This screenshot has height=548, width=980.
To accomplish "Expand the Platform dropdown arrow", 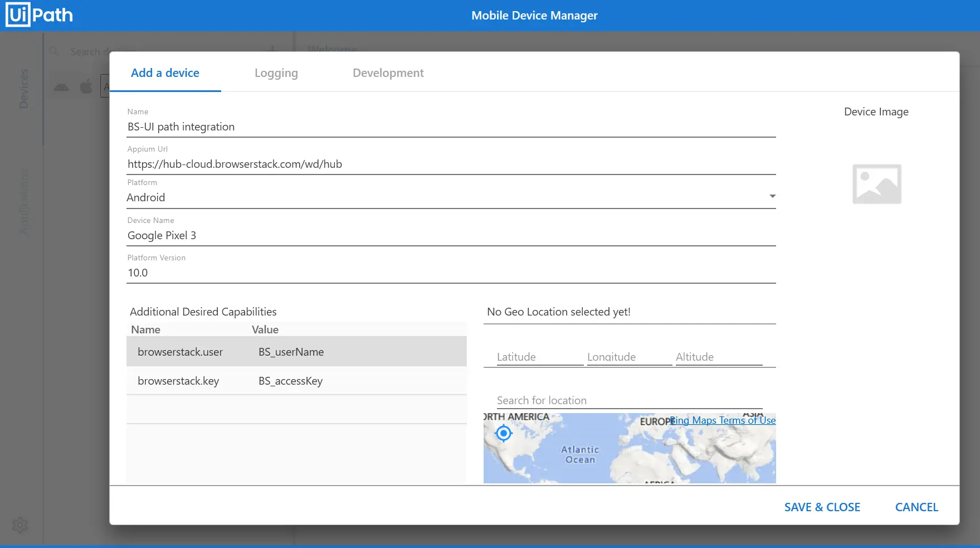I will [772, 196].
